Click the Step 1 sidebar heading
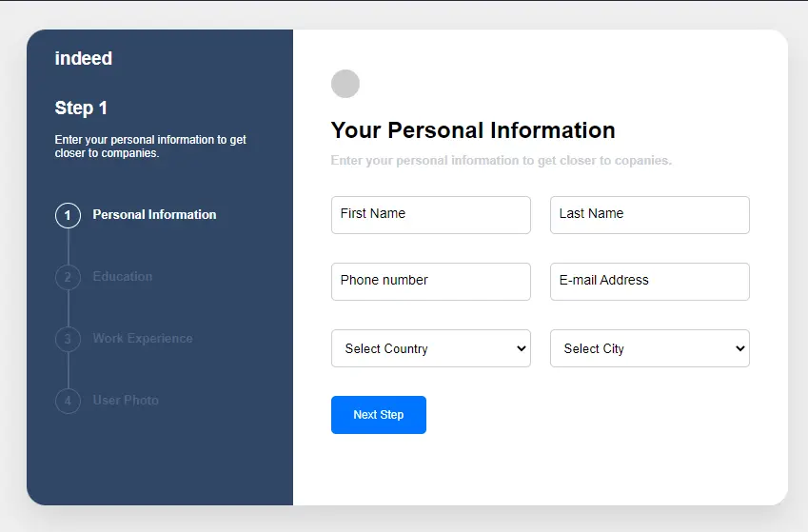 tap(82, 108)
